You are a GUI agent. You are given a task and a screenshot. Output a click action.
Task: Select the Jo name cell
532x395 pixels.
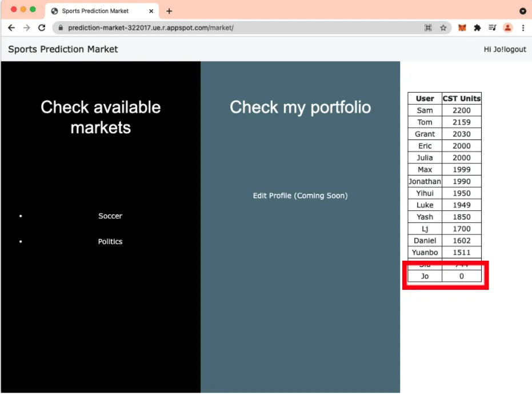click(425, 276)
